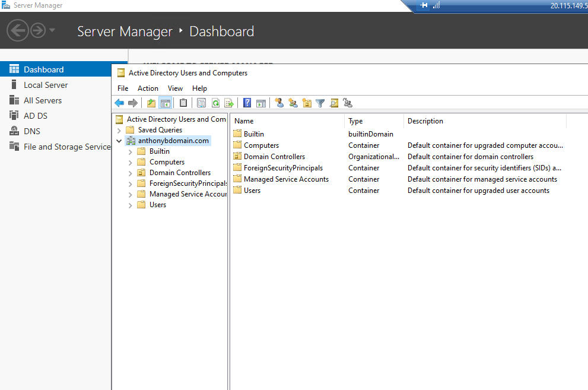Open the Action menu
Screen dimensions: 588x390
148,88
